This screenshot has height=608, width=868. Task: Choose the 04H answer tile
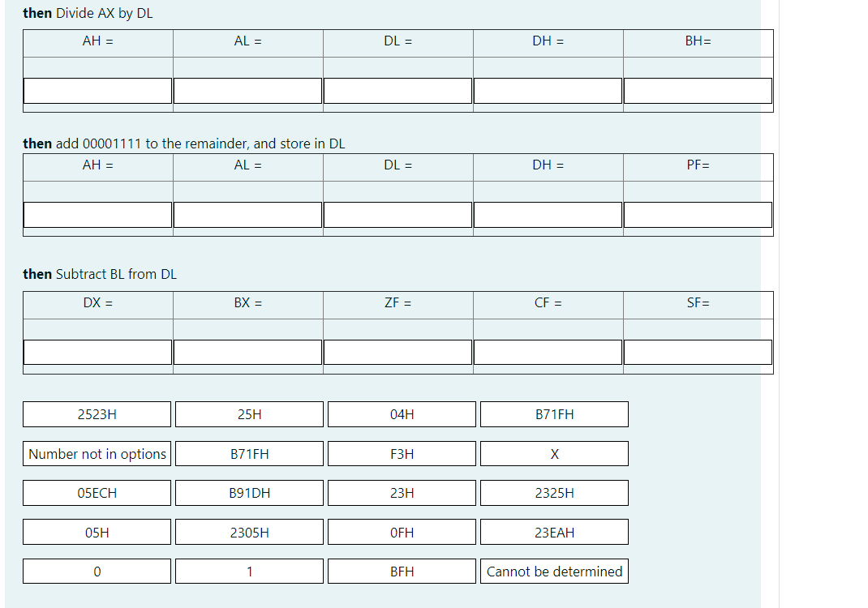401,414
